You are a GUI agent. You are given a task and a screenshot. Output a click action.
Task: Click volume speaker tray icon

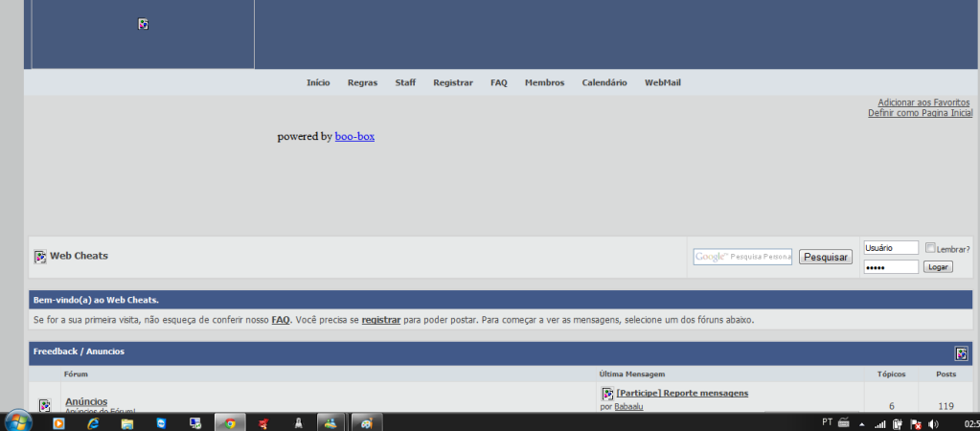coord(933,424)
